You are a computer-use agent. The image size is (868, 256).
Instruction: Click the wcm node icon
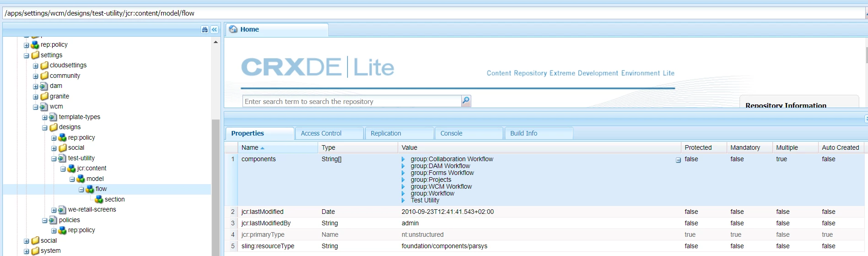tap(44, 107)
